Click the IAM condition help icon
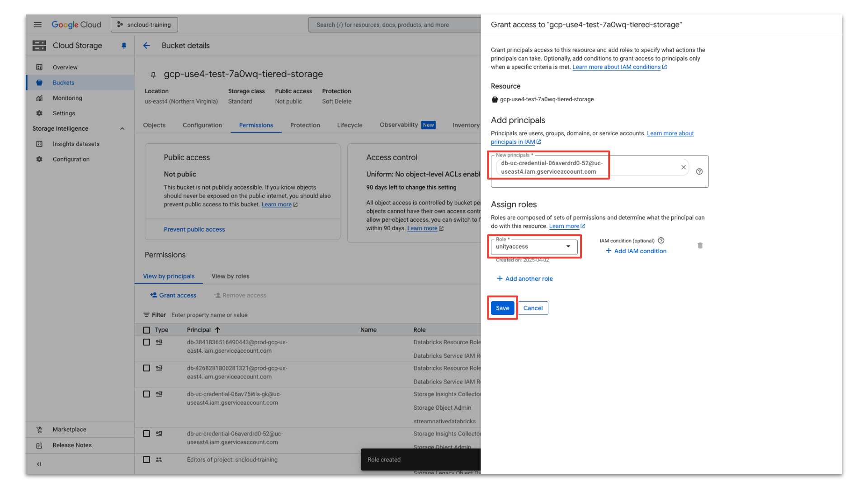The height and width of the screenshot is (488, 868). click(x=661, y=241)
